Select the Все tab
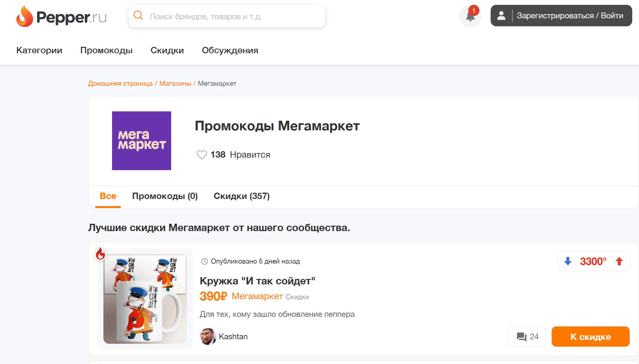 [108, 196]
